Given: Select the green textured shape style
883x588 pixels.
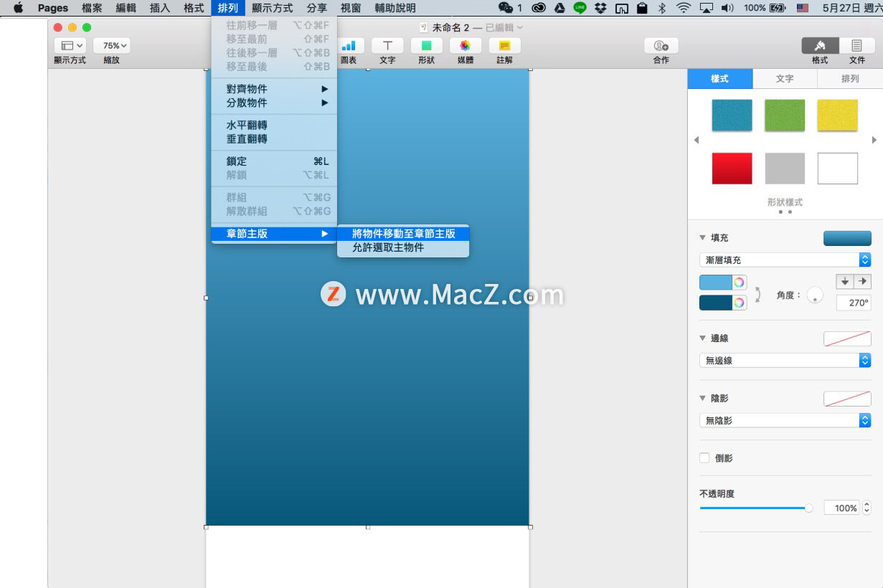Looking at the screenshot, I should (x=785, y=115).
